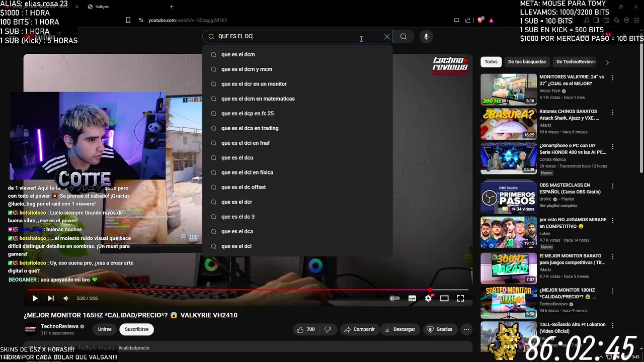Image resolution: width=644 pixels, height=362 pixels.
Task: Open title "por esto NO JUGAMOS MIRAGE"
Action: click(x=573, y=223)
